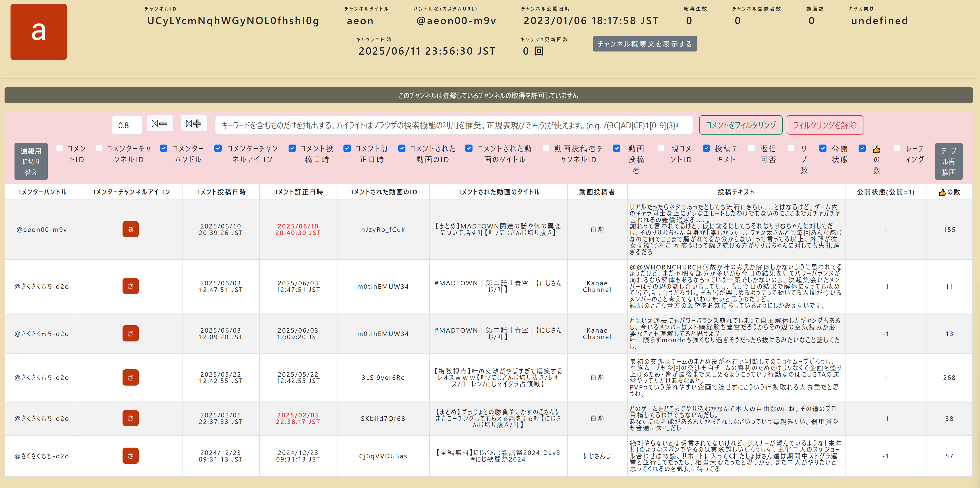Click like count 268 cell
The image size is (980, 488).
[949, 378]
